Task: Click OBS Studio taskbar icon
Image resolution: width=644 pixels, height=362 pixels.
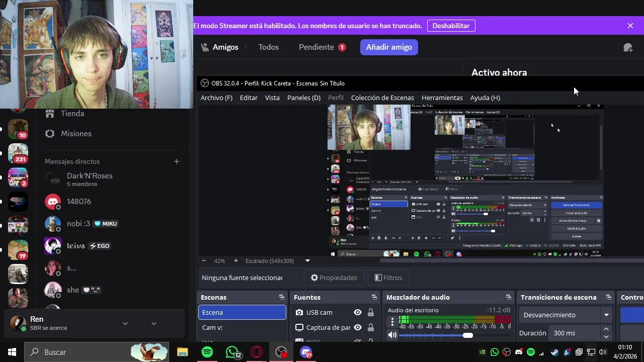Action: (x=281, y=352)
